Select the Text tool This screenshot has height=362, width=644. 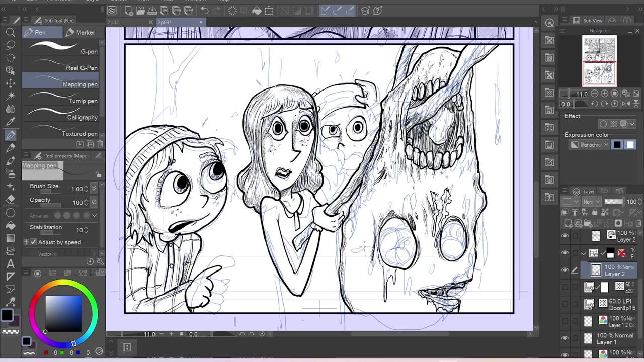10,264
